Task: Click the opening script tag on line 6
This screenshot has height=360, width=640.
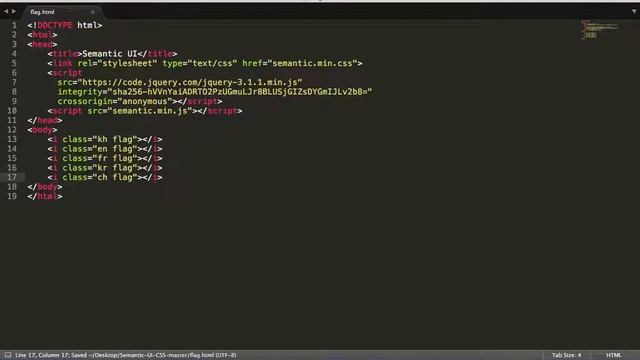Action: [x=65, y=73]
